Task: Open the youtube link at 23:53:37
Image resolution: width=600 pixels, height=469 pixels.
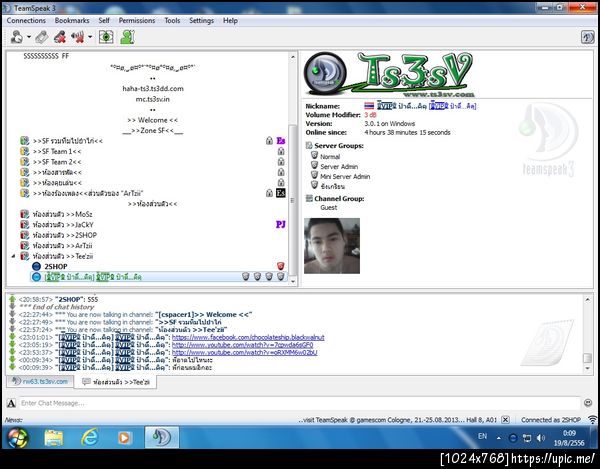Action: pyautogui.click(x=245, y=352)
